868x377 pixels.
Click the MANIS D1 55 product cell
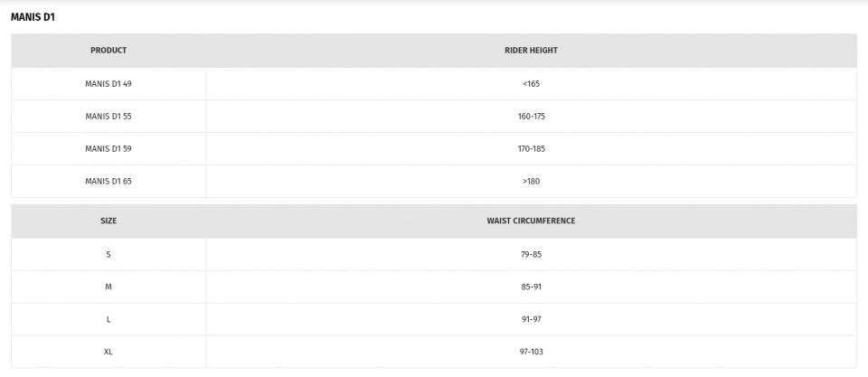coord(108,117)
